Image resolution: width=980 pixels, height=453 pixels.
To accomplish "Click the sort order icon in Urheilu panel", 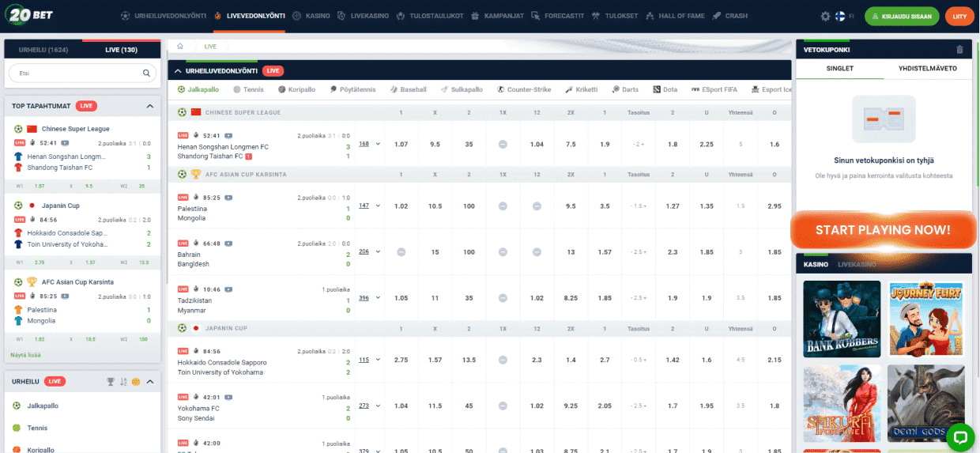I will pyautogui.click(x=123, y=381).
